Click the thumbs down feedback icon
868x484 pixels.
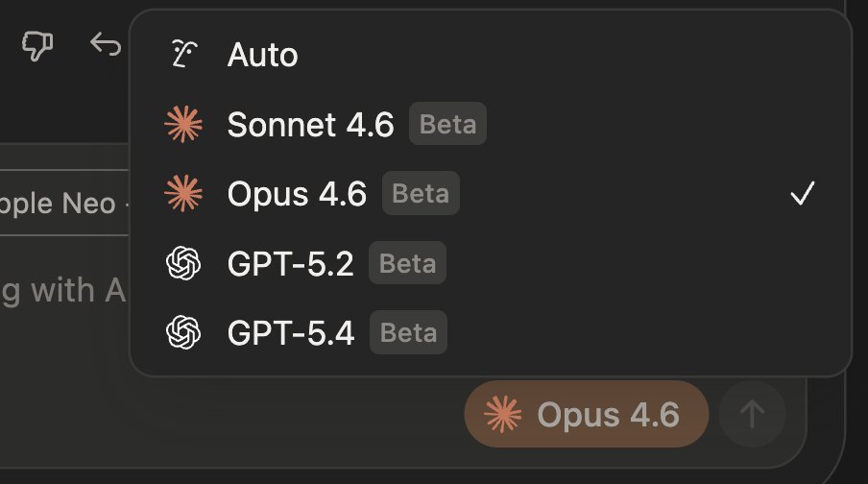(37, 45)
